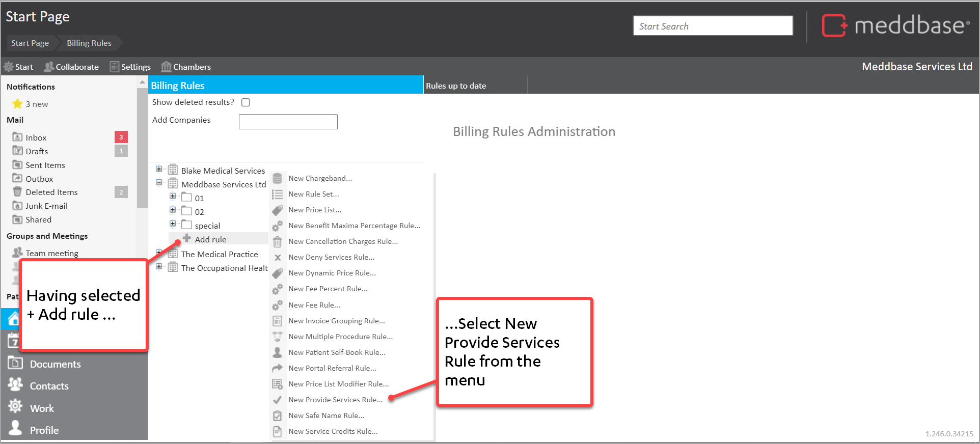
Task: Click the New Portal Referral arrow icon
Action: tap(277, 368)
